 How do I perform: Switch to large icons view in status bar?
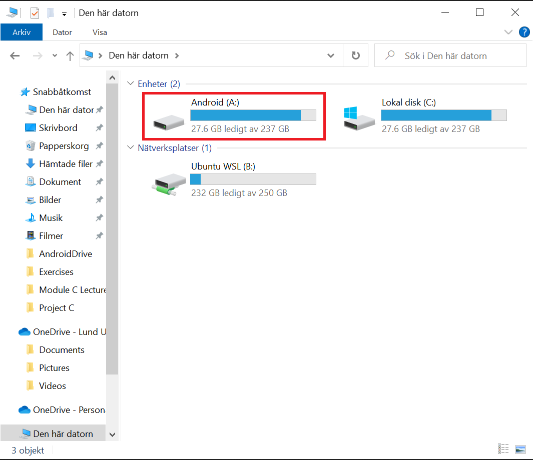click(x=520, y=449)
